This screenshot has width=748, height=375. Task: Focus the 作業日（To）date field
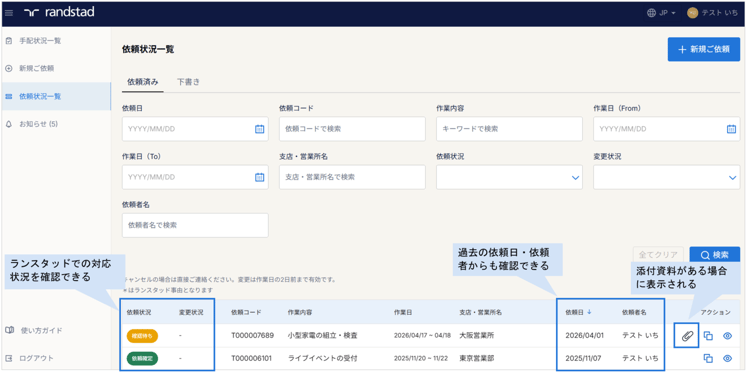(x=195, y=177)
